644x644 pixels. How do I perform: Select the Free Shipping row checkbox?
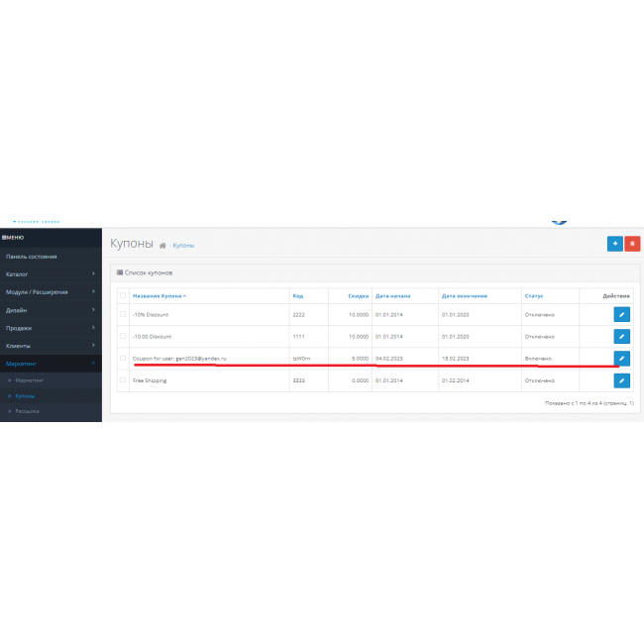[123, 380]
